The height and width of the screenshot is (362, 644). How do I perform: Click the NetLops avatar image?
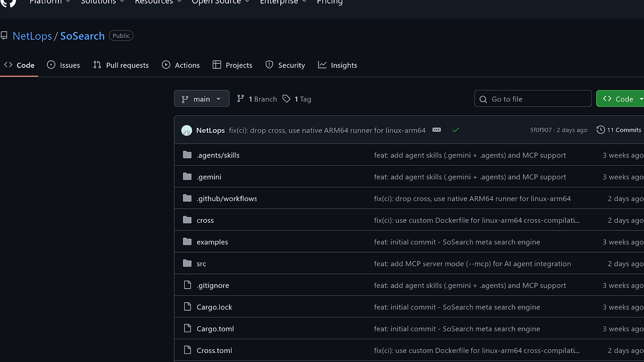(x=187, y=130)
